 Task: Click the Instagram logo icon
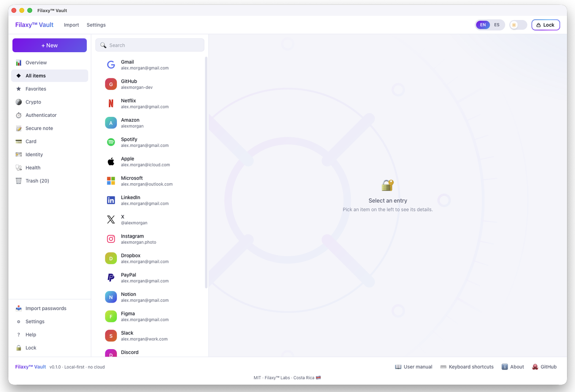111,239
